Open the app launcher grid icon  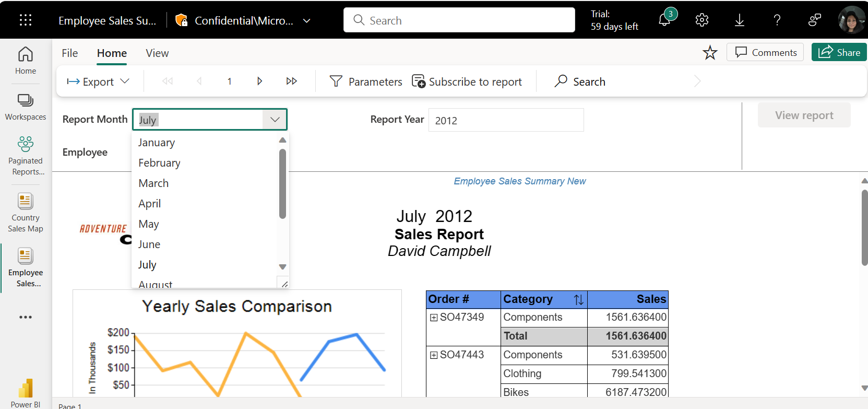[x=26, y=20]
